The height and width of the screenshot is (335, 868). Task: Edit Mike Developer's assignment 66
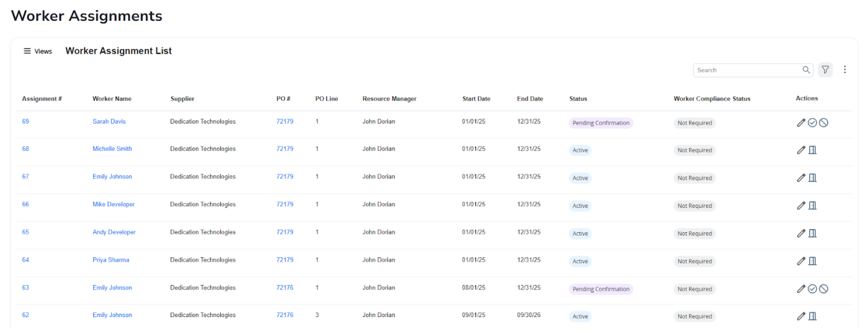(x=801, y=206)
